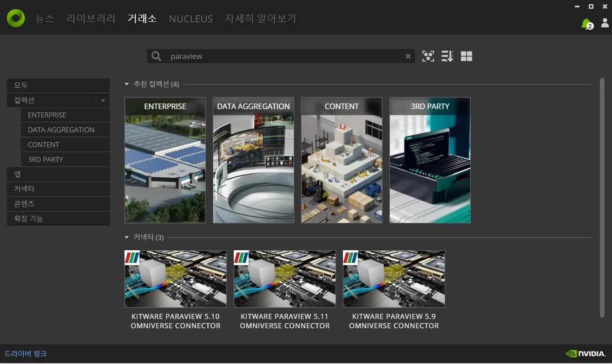This screenshot has height=364, width=612.
Task: Minimize the launcher window
Action: coord(577,6)
